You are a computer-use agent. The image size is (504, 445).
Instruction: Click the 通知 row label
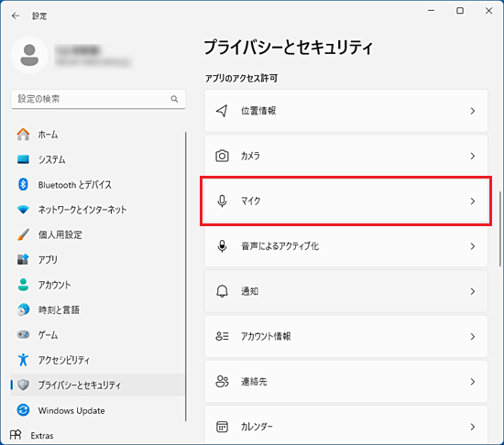click(250, 291)
